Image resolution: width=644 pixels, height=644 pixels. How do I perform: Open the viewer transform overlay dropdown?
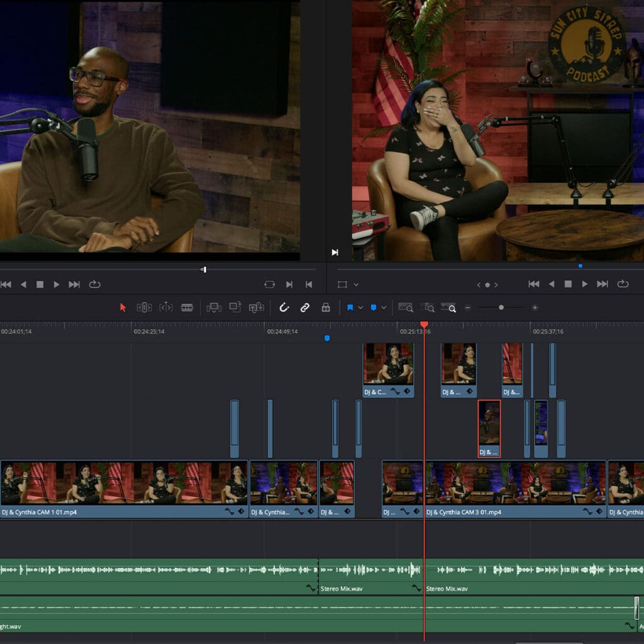coord(356,285)
